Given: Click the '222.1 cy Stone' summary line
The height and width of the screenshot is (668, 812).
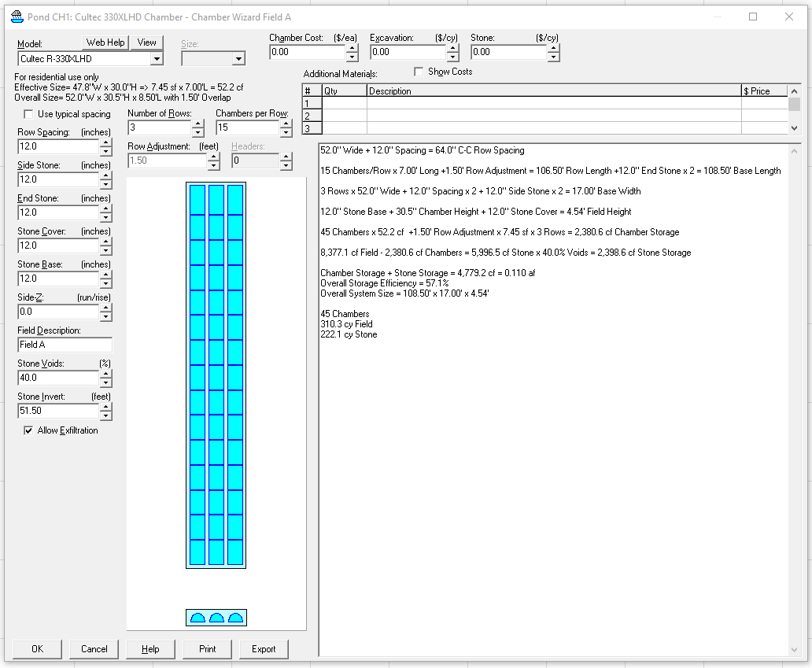Looking at the screenshot, I should point(349,334).
